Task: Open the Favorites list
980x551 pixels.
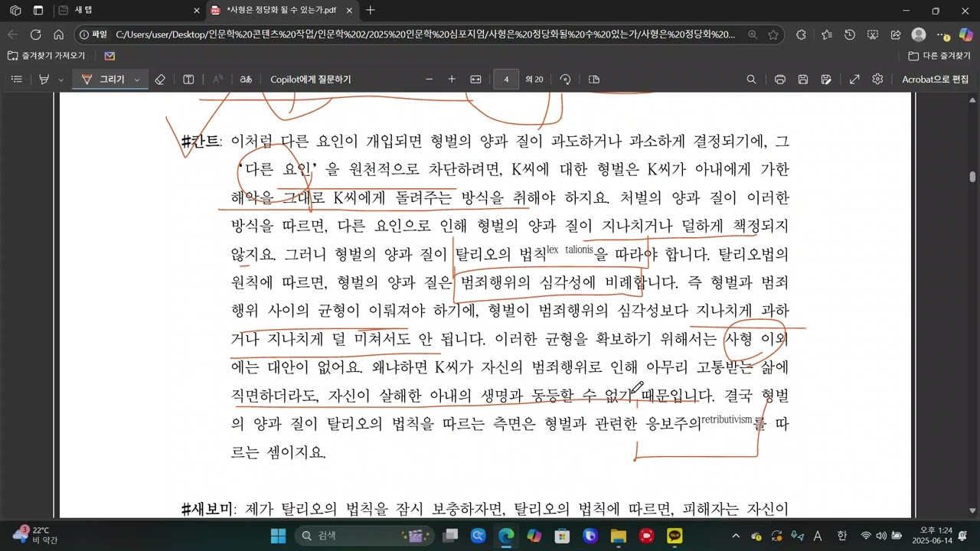Action: click(x=827, y=34)
